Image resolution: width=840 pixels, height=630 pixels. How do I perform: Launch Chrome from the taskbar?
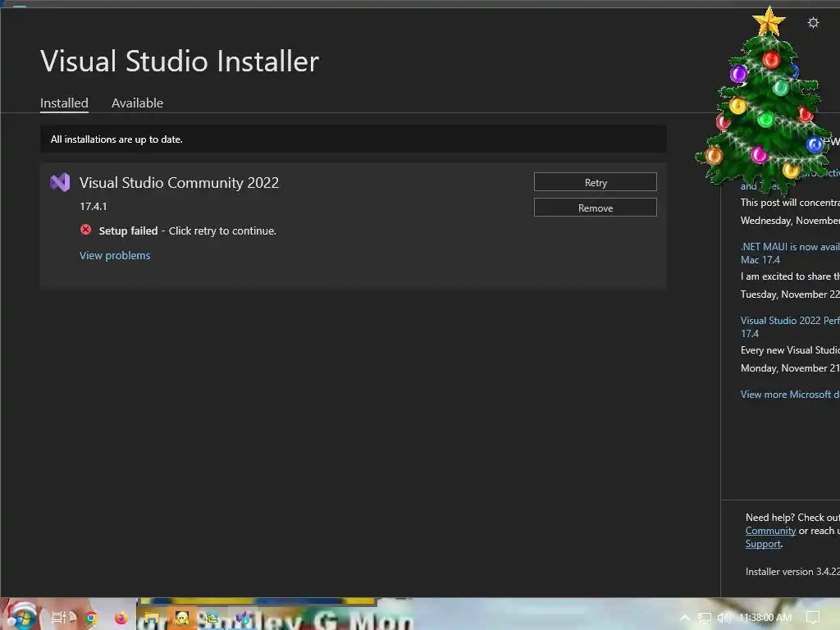[x=91, y=618]
